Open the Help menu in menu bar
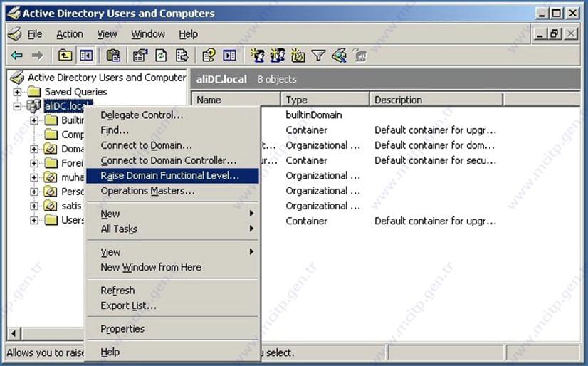This screenshot has width=588, height=366. click(188, 34)
